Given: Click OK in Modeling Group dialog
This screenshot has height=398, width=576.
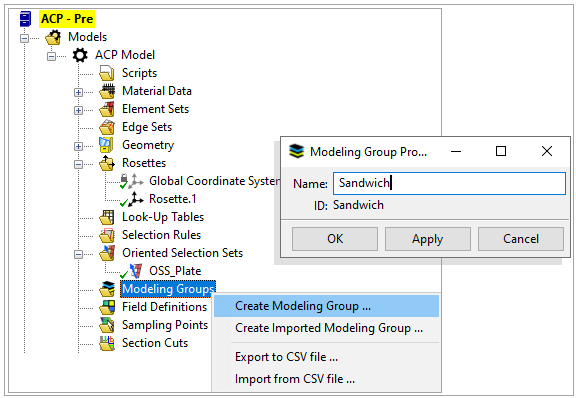Looking at the screenshot, I should tap(335, 239).
